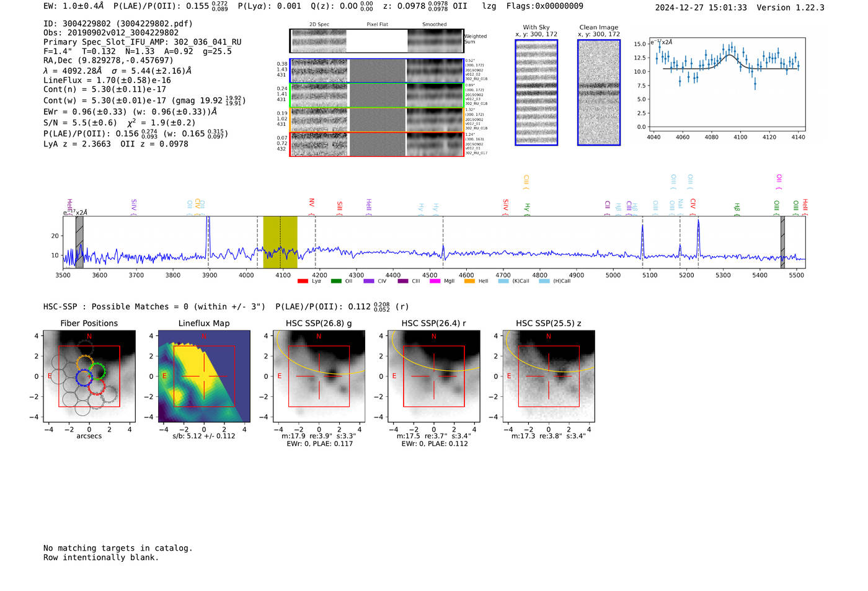Image resolution: width=868 pixels, height=591 pixels.
Task: Open the Fiber Positions image
Action: coord(89,376)
